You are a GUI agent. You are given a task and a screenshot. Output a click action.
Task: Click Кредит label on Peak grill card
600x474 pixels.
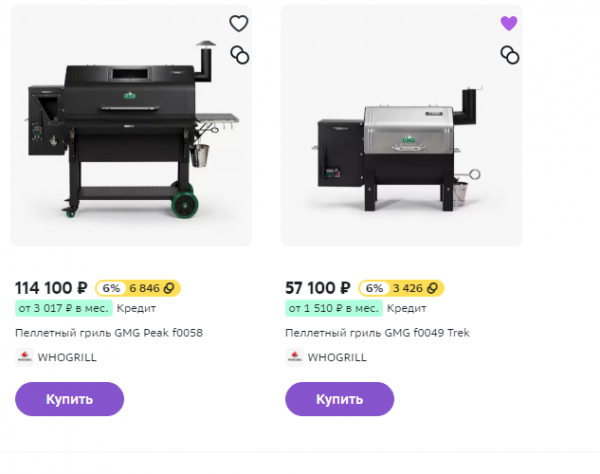click(135, 308)
